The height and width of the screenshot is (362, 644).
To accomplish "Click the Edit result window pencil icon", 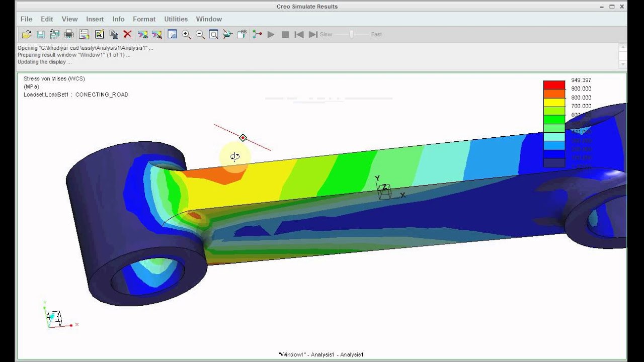I will 99,34.
